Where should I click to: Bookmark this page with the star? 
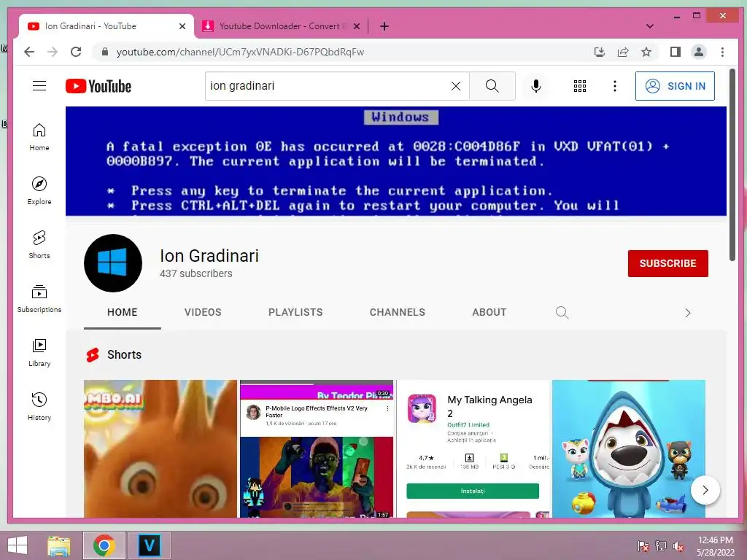pos(646,52)
